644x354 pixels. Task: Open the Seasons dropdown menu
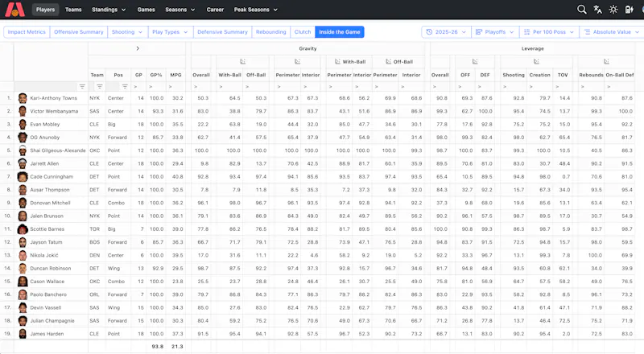(180, 10)
